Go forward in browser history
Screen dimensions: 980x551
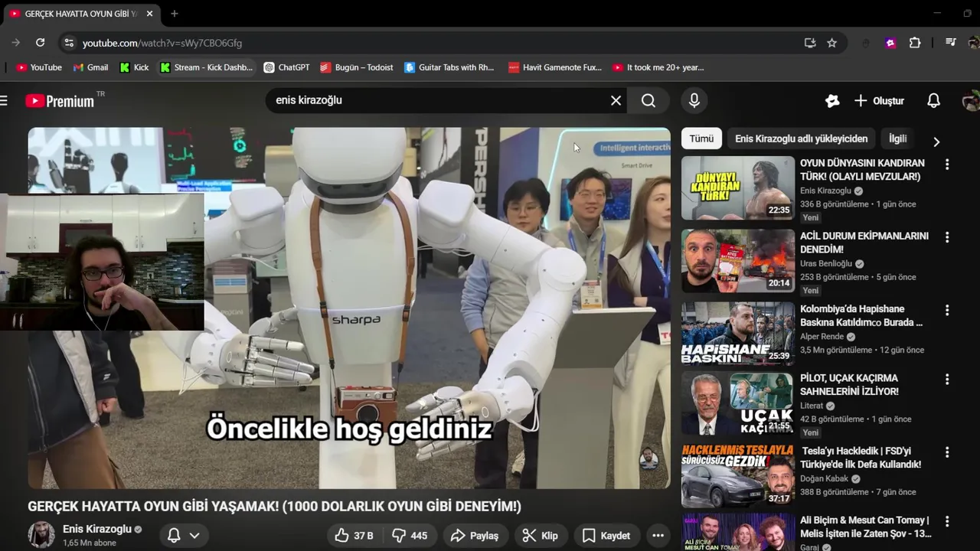pos(16,43)
